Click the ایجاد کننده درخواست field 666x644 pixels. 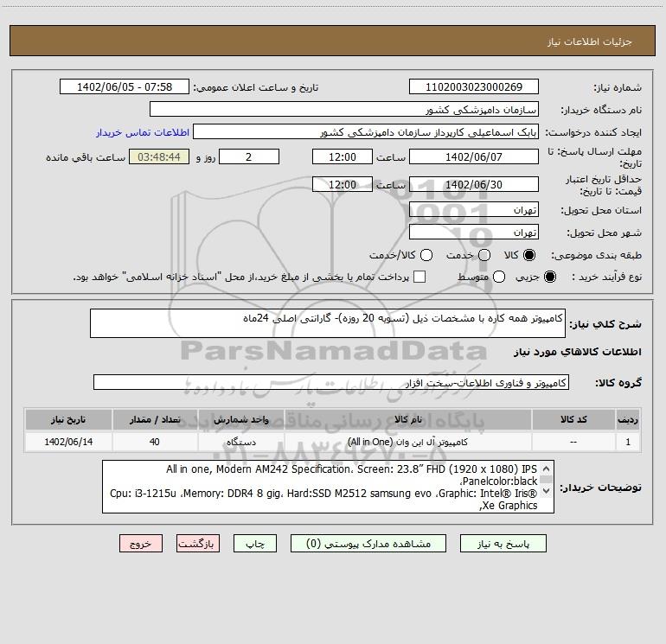366,132
